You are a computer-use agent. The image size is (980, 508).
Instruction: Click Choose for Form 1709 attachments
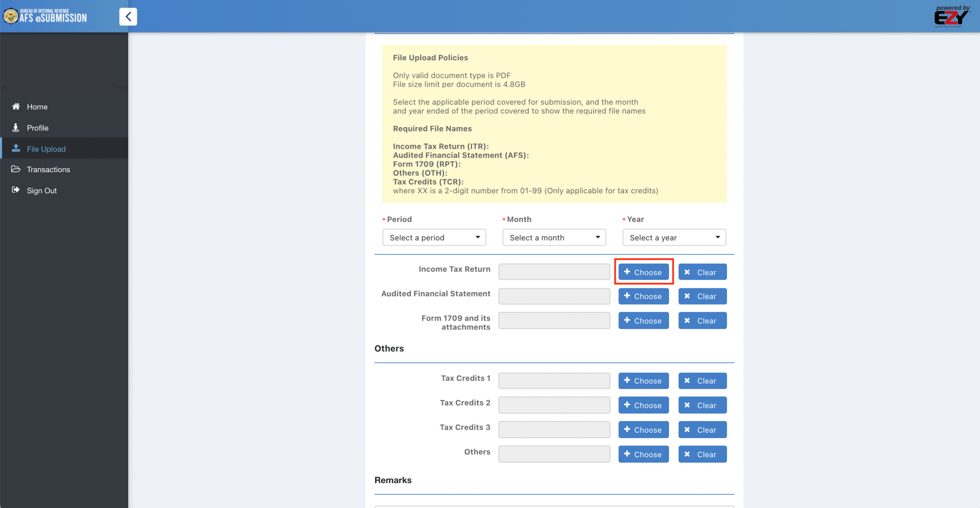coord(643,320)
